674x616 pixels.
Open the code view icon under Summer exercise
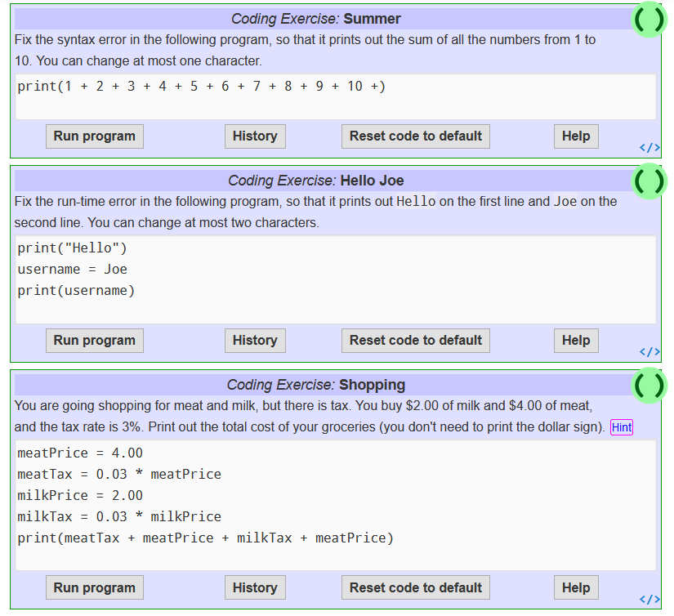tap(649, 147)
